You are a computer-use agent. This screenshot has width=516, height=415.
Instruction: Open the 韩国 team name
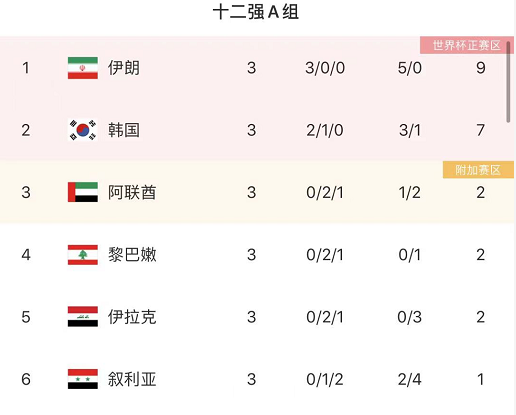click(123, 130)
